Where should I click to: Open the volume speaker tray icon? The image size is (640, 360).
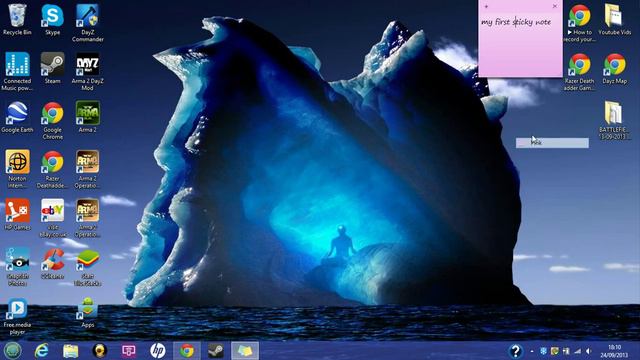coord(589,351)
